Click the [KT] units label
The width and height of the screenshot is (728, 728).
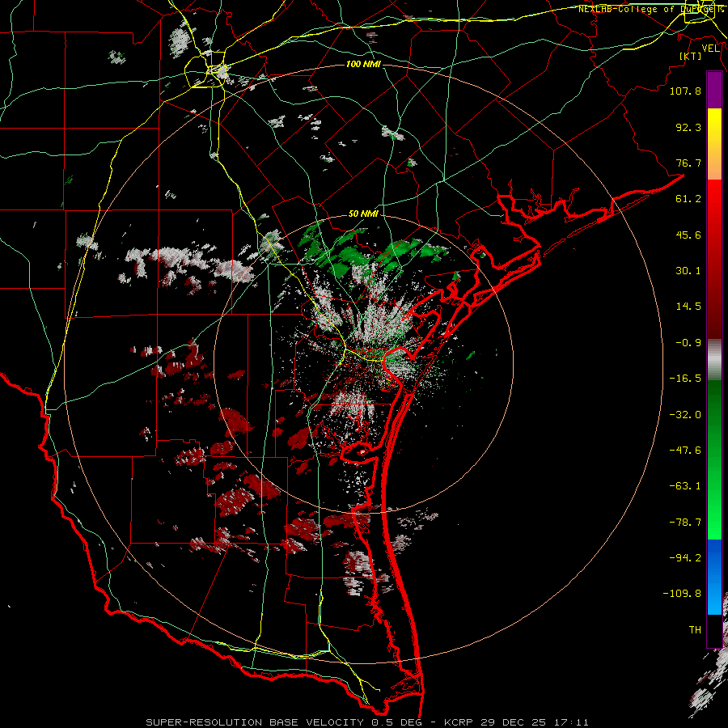click(691, 56)
